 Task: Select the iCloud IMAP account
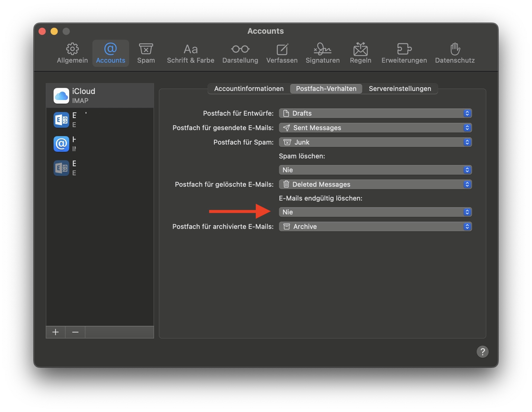click(x=100, y=95)
